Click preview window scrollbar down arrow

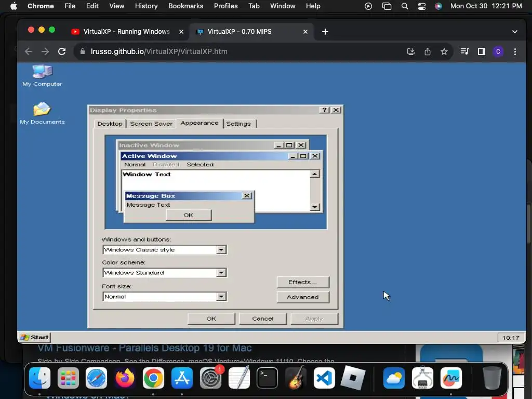coord(315,207)
